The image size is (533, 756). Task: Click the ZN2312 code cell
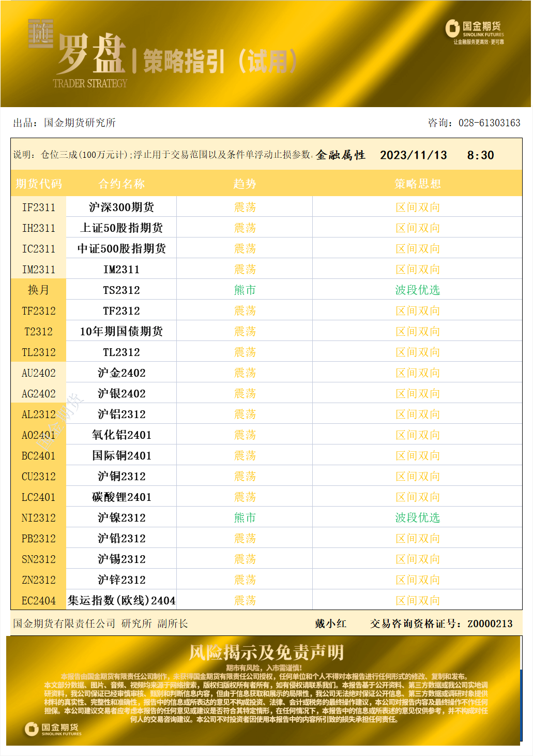coord(39,580)
